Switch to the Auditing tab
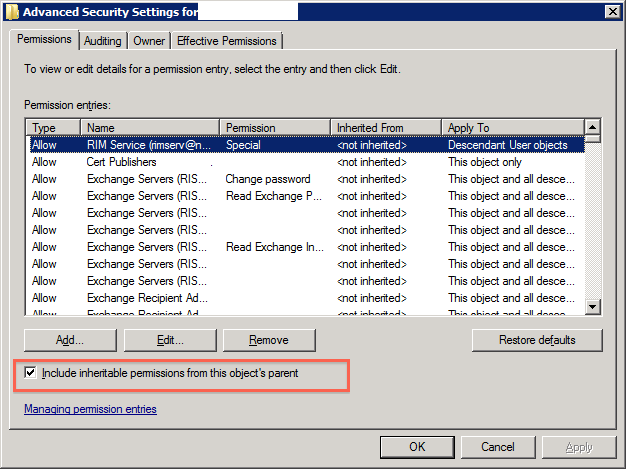 (103, 41)
